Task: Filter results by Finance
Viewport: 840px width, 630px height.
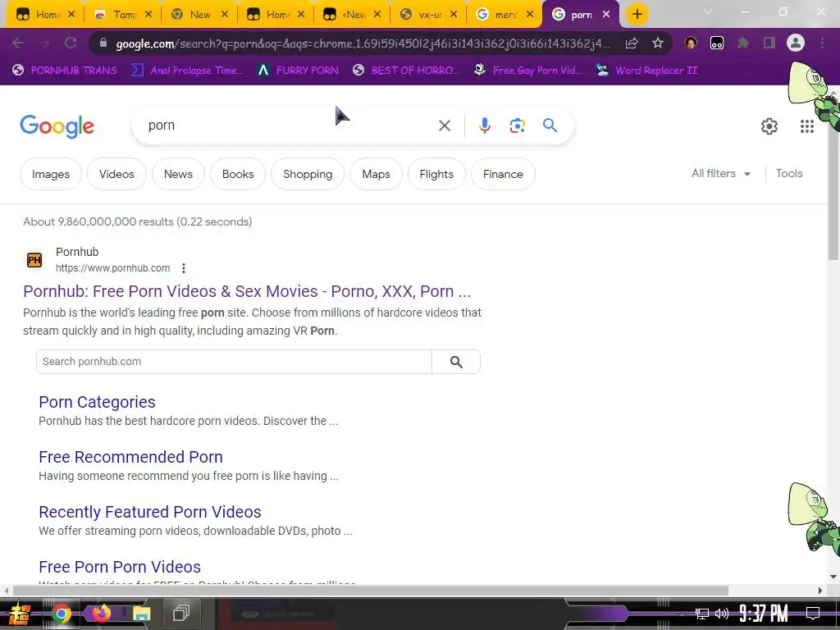Action: [503, 174]
